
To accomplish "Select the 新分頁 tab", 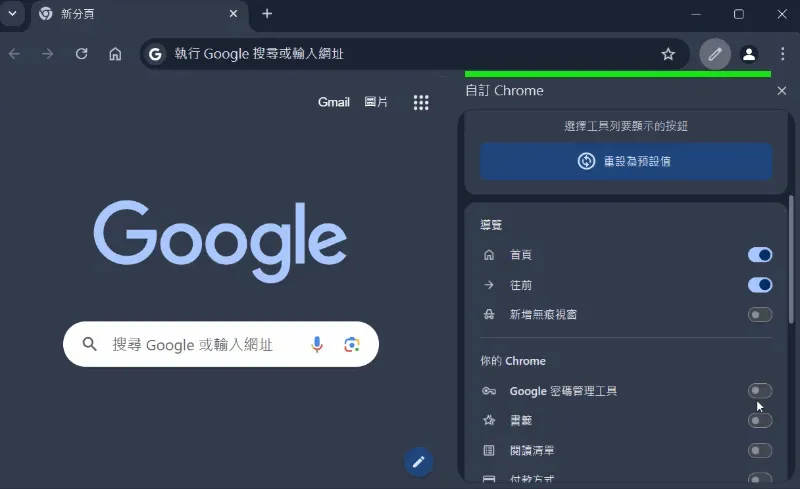I will [x=139, y=14].
